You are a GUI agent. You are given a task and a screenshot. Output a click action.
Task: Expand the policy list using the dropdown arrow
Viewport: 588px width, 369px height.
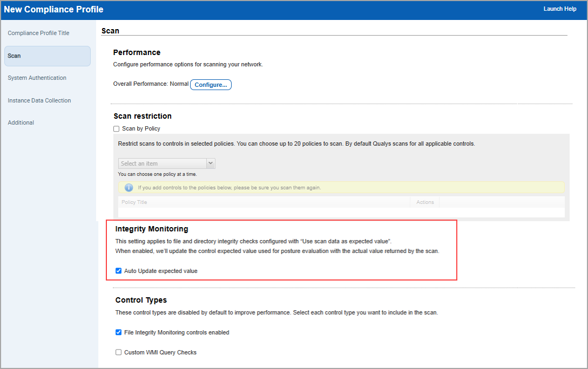point(211,162)
